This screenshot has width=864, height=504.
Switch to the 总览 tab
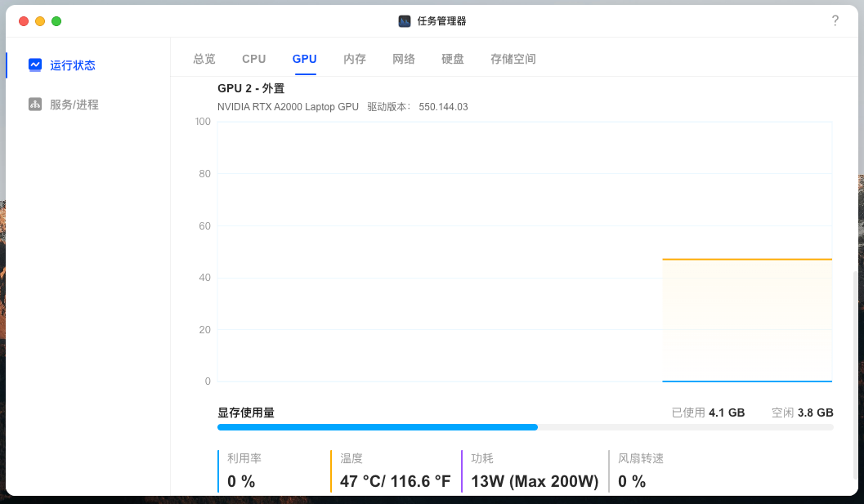204,59
